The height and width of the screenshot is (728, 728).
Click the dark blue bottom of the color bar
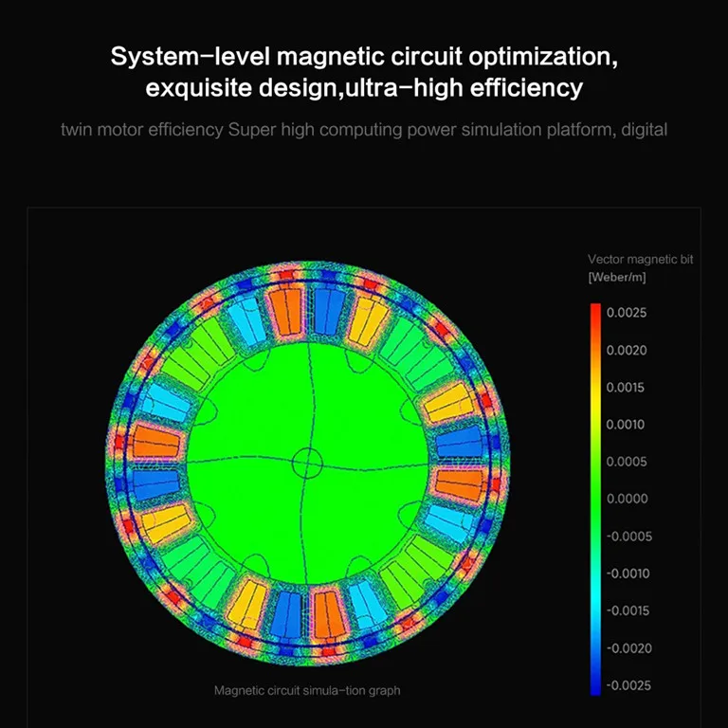(595, 688)
